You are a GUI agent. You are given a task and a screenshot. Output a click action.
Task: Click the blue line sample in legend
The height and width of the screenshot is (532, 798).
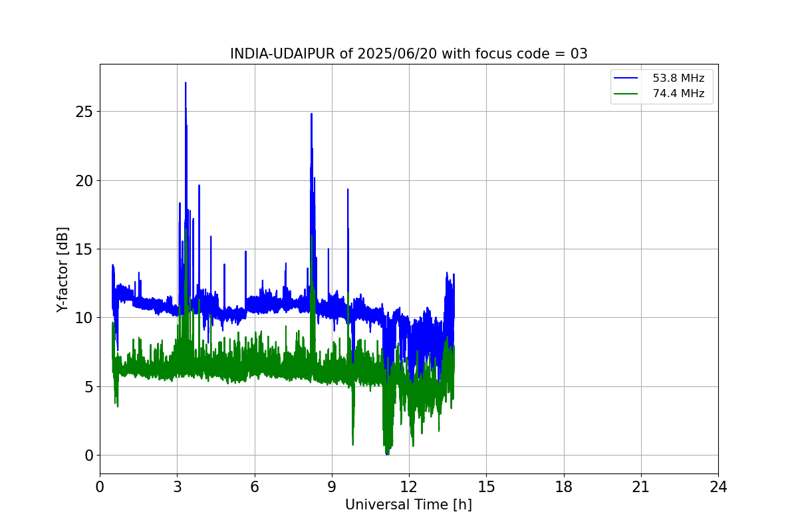pyautogui.click(x=626, y=78)
